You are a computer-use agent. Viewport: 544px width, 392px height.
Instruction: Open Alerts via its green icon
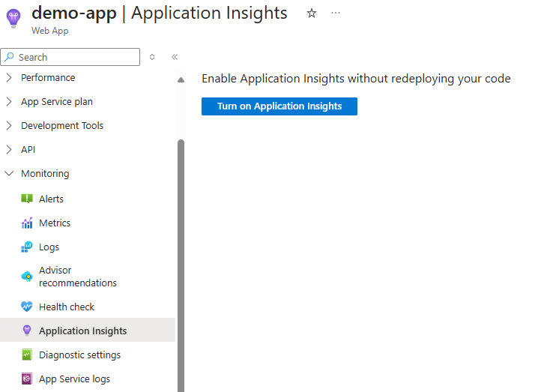pyautogui.click(x=27, y=199)
